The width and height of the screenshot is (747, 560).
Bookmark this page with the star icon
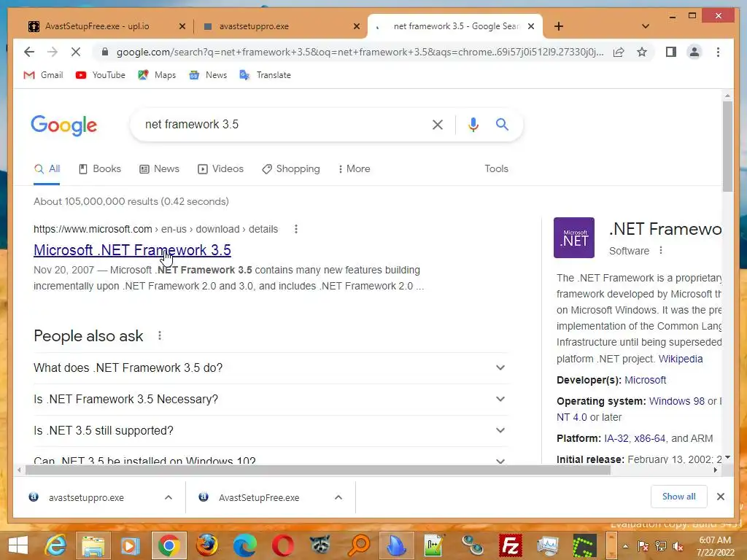642,52
